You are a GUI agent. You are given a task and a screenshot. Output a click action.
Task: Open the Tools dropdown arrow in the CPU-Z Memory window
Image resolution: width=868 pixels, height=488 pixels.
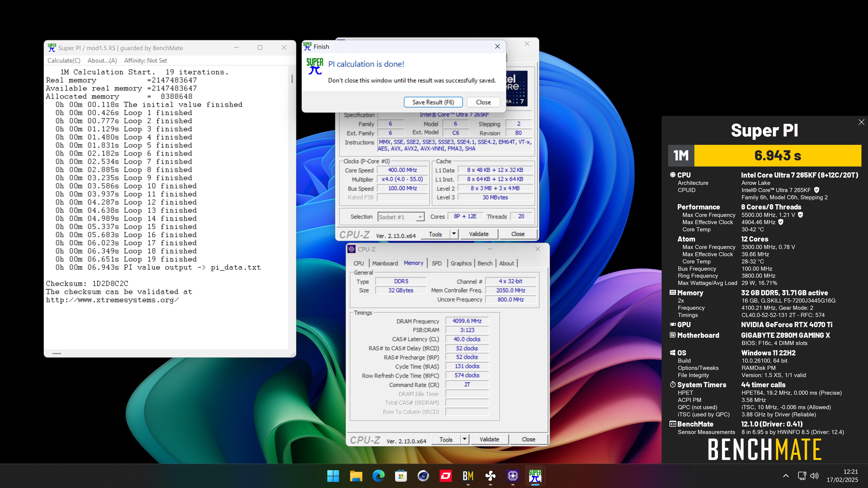click(x=465, y=439)
